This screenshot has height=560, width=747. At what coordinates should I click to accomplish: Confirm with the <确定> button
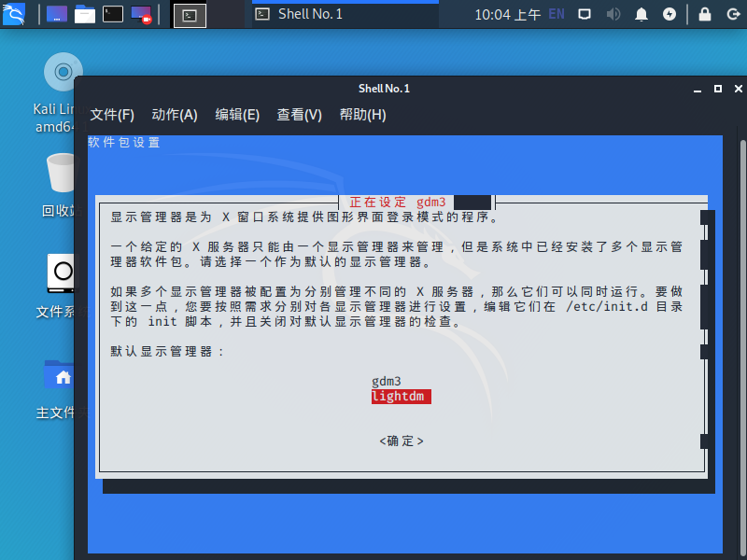(402, 440)
